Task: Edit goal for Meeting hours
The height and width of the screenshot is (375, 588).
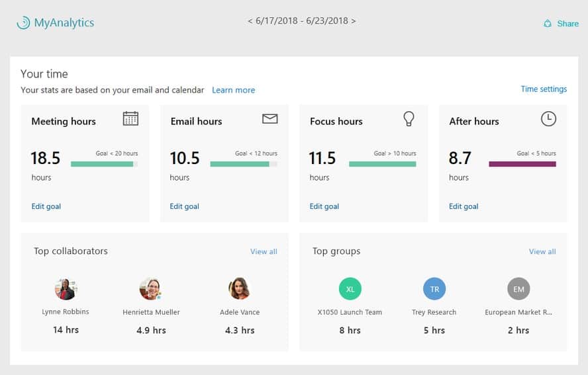Action: point(46,206)
